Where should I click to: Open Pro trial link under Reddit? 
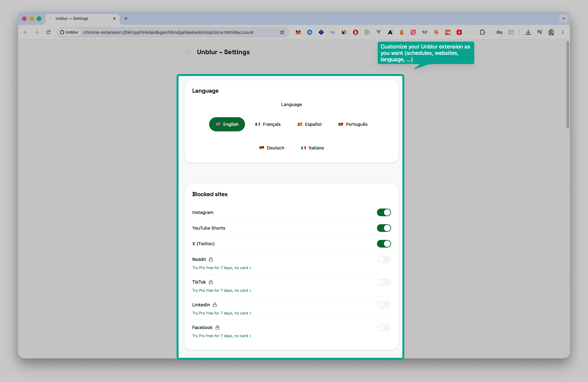click(x=222, y=268)
